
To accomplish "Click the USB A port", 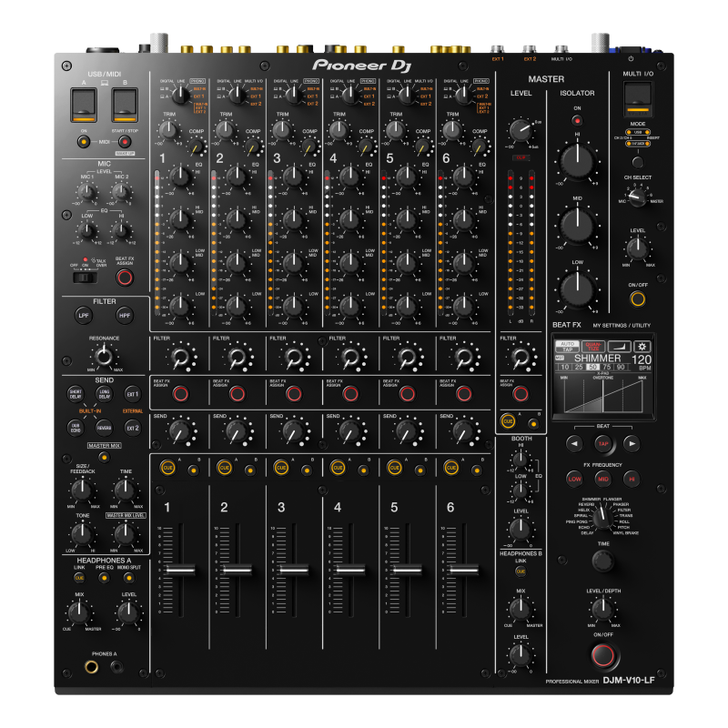I will click(x=84, y=105).
